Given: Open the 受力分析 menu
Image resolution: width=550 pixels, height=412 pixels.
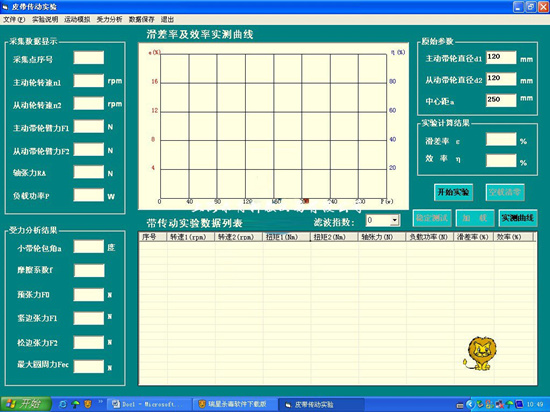Looking at the screenshot, I should [x=109, y=20].
